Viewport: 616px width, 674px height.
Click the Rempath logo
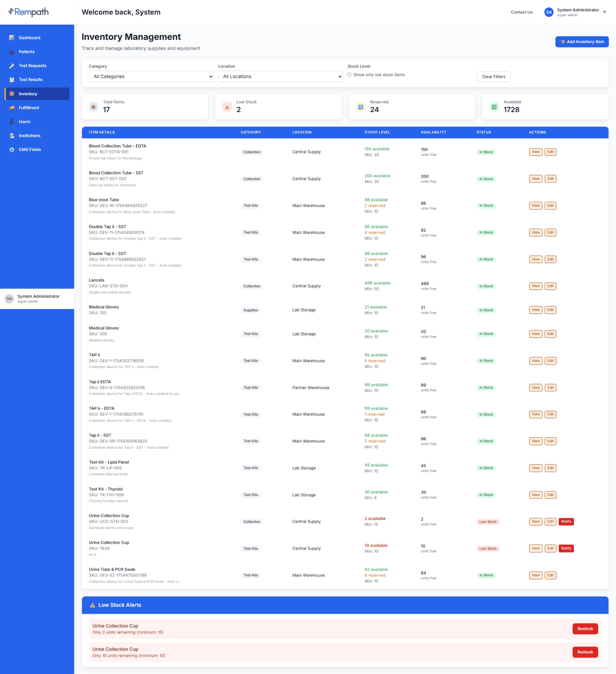tap(28, 12)
